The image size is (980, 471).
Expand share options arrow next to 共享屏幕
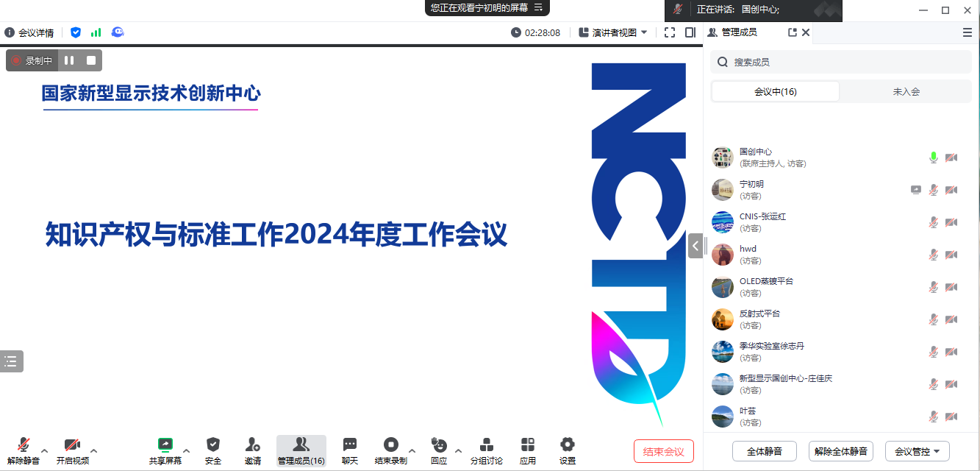[x=186, y=450]
